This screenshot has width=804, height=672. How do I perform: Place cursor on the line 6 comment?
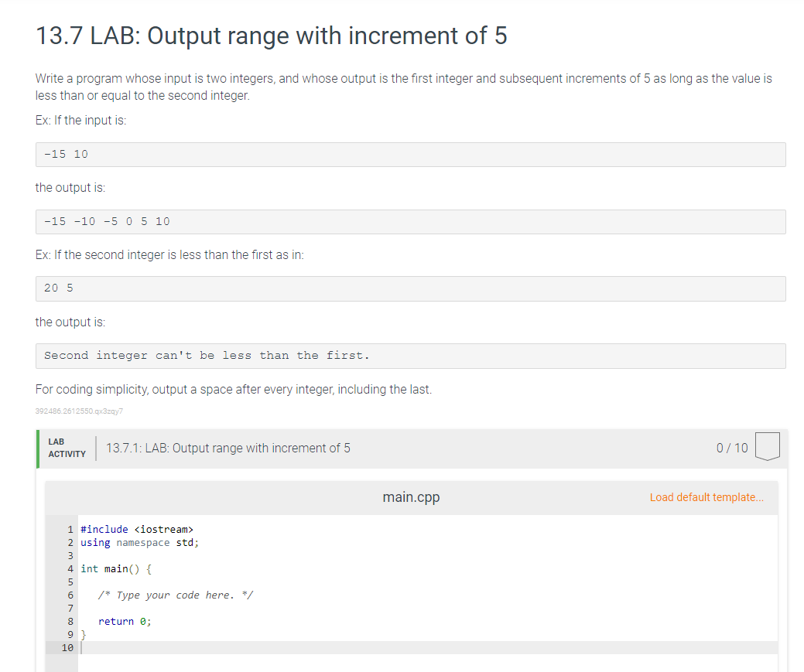coord(176,595)
